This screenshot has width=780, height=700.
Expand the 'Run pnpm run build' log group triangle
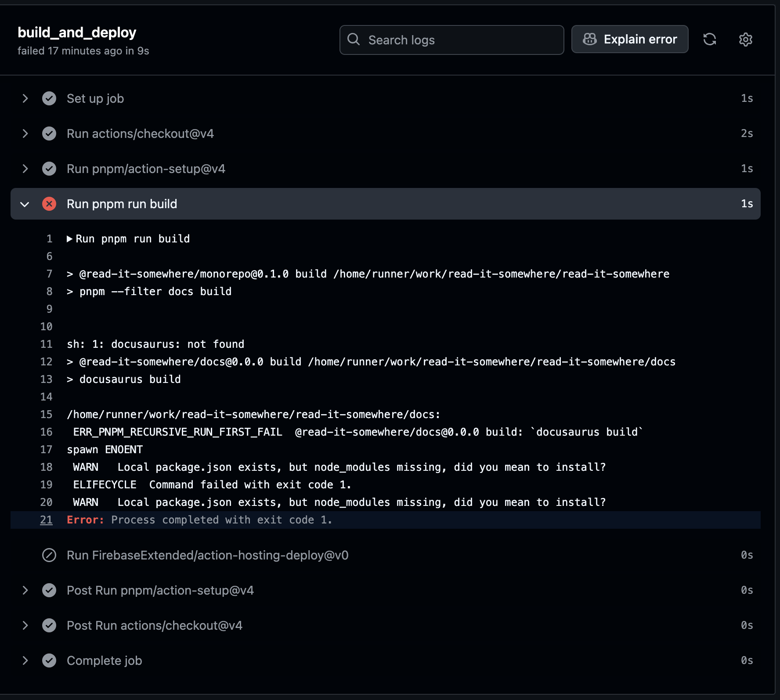[x=69, y=239]
